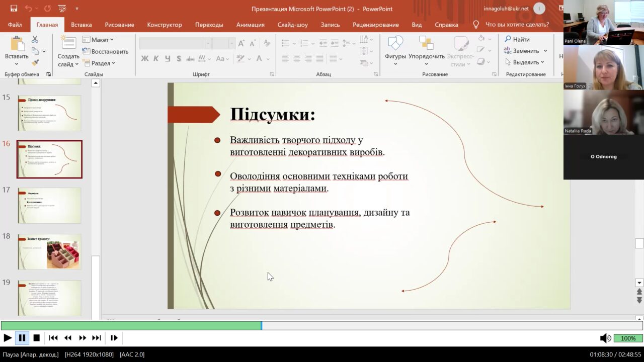Open the Раздел section dropdown
Image resolution: width=644 pixels, height=362 pixels.
[x=99, y=63]
